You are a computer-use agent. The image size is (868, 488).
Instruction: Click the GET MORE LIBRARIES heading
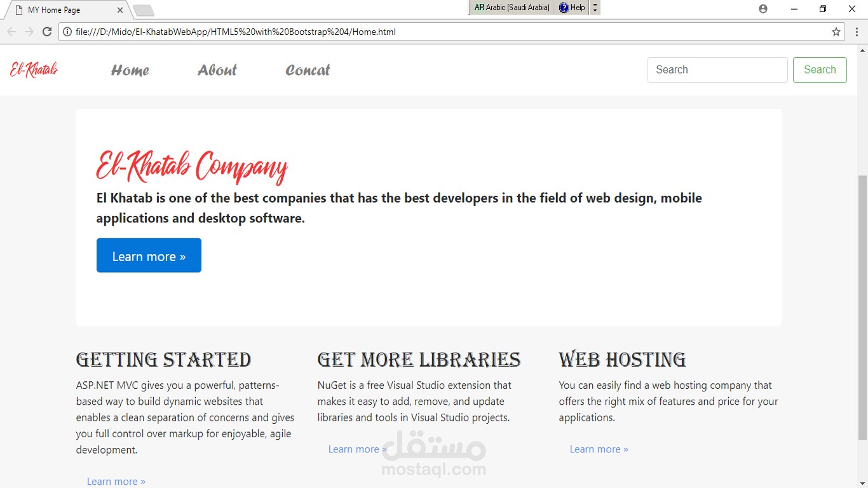point(419,360)
